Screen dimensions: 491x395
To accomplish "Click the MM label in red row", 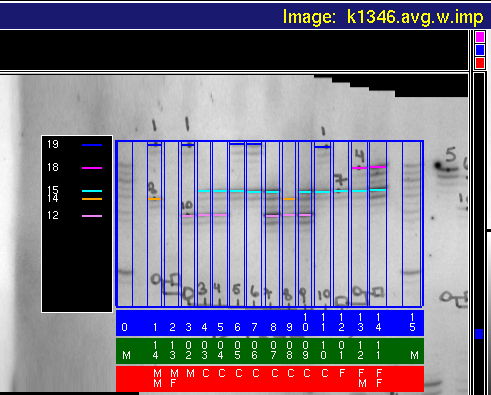I will (x=157, y=378).
